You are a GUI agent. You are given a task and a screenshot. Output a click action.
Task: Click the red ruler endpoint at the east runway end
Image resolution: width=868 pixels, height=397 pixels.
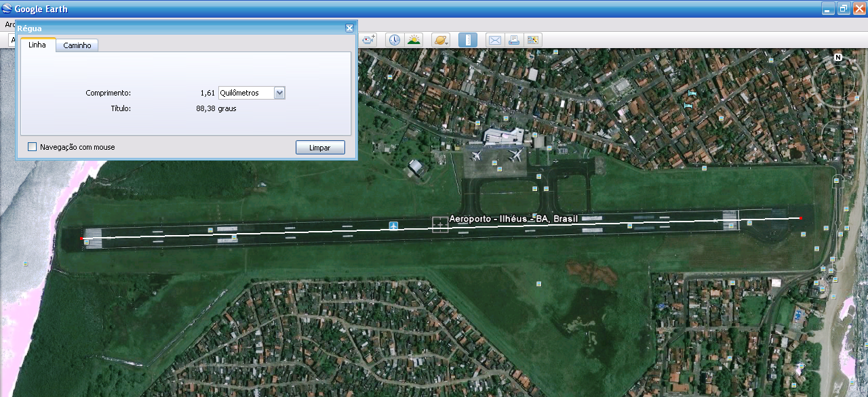[x=801, y=218]
